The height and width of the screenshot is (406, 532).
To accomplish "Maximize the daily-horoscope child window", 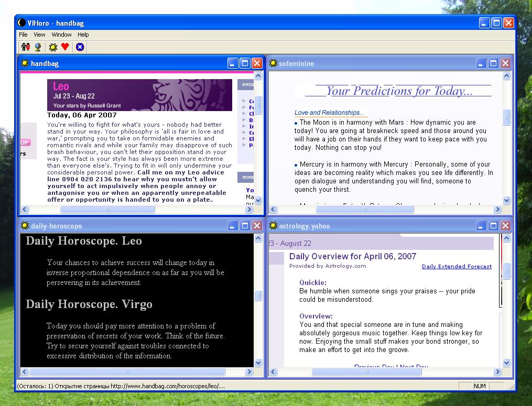I will (x=245, y=226).
